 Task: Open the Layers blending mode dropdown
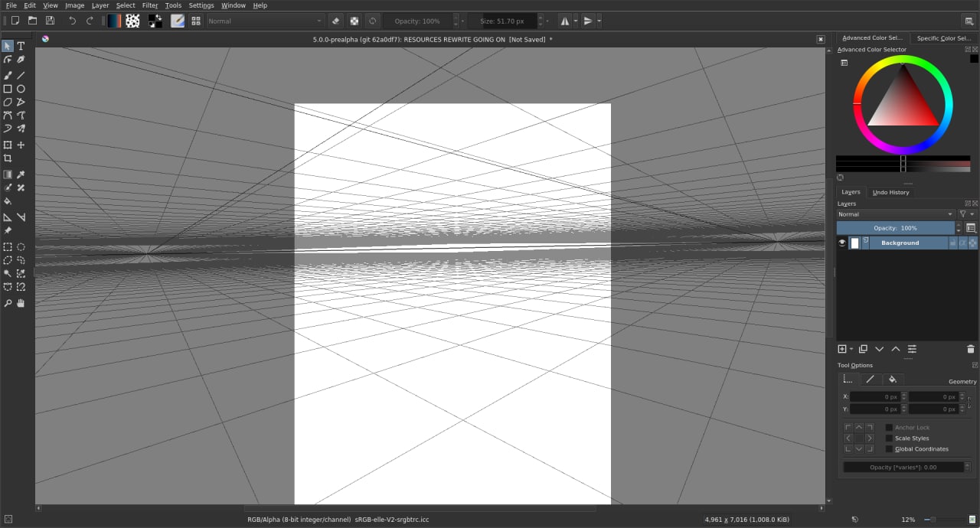click(x=896, y=214)
